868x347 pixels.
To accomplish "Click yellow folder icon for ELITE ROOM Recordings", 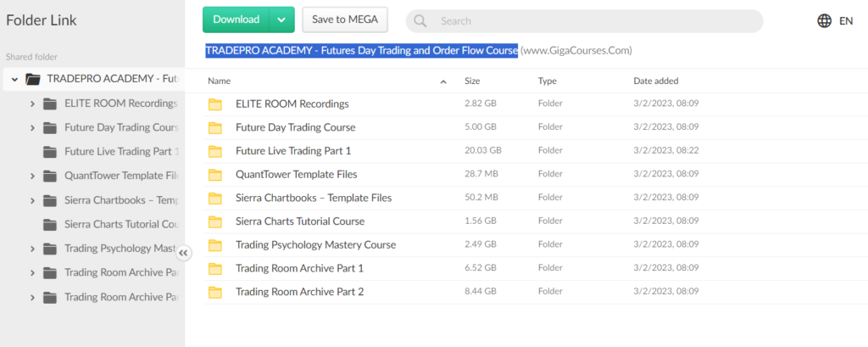I will [214, 104].
